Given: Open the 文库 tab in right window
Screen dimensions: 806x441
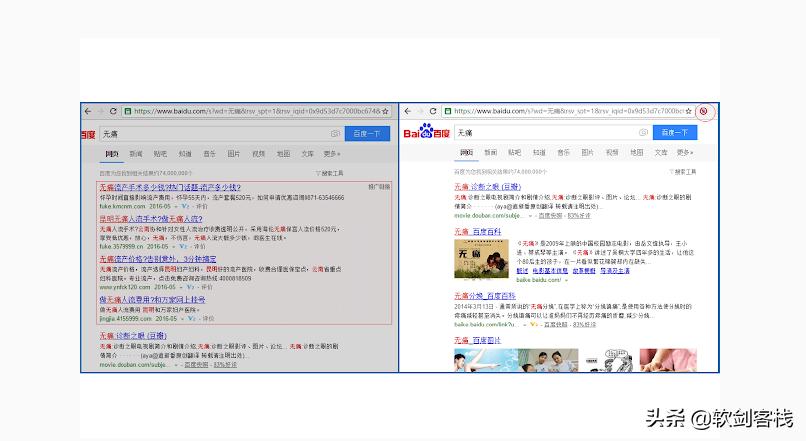Looking at the screenshot, I should click(x=661, y=153).
